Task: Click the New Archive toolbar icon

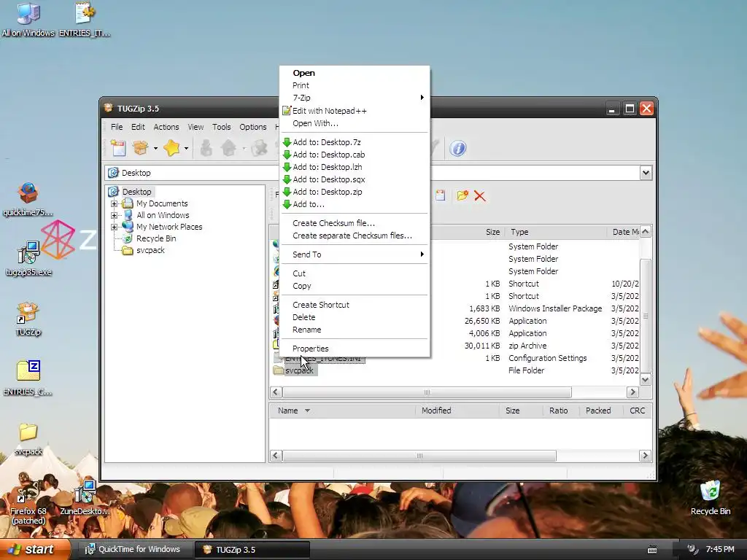Action: click(118, 148)
